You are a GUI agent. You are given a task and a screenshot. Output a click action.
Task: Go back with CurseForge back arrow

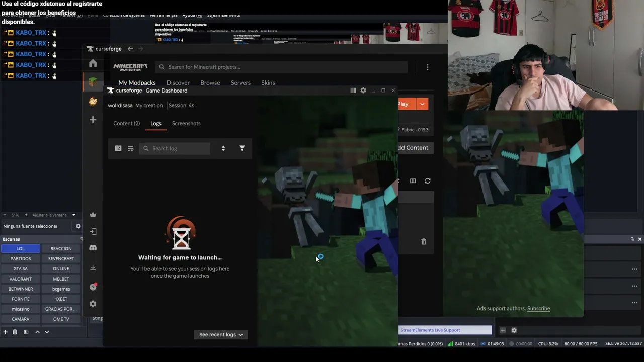pos(130,49)
